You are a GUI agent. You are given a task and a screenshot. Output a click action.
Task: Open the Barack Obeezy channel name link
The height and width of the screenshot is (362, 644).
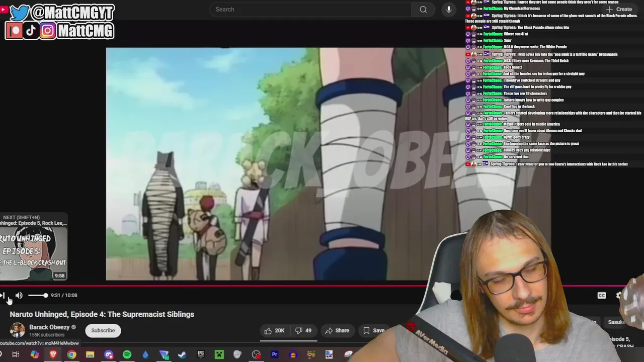point(49,327)
